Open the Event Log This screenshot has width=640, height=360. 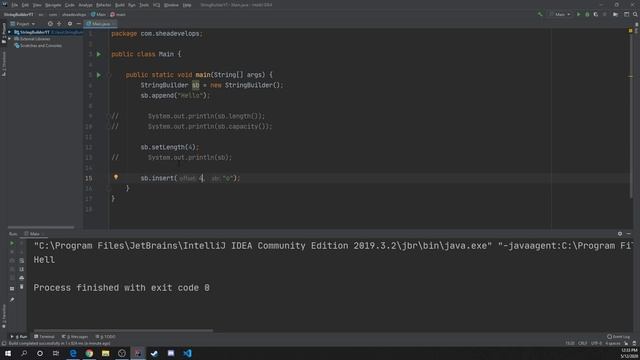point(618,337)
